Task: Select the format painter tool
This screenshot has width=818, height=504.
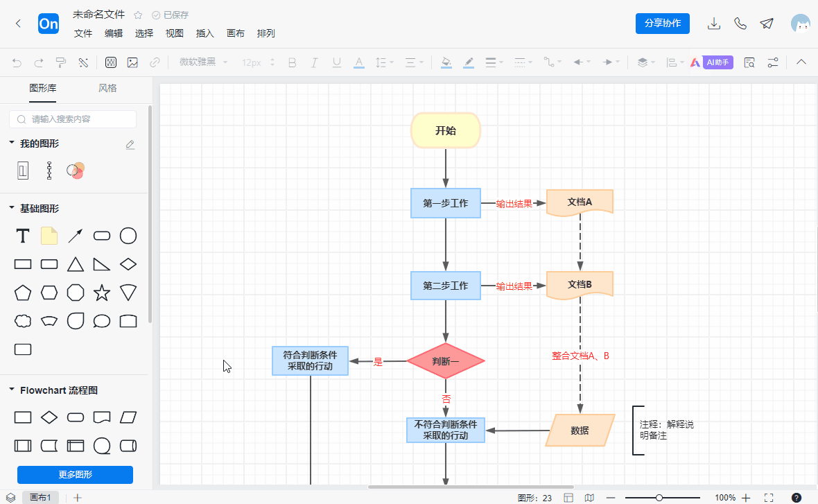Action: coord(61,62)
